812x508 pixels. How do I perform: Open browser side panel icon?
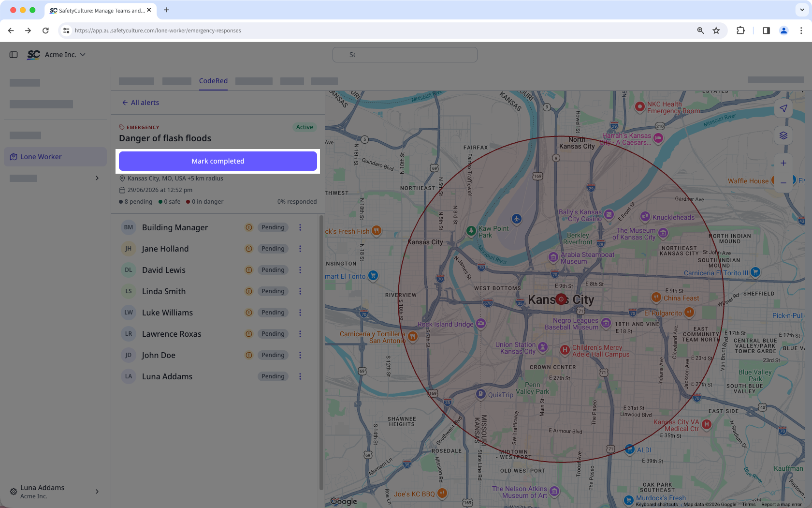click(766, 30)
